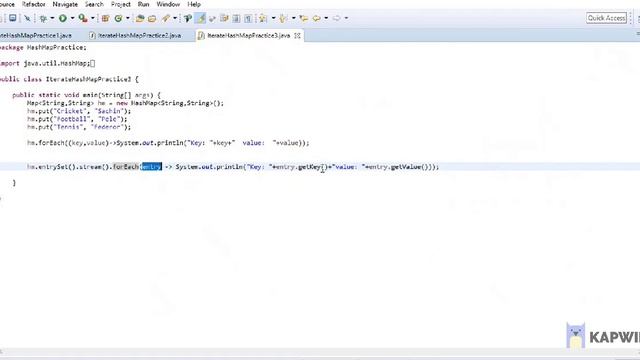Close the IterateHashMapPractice3.java tab
The width and height of the screenshot is (640, 360).
pos(298,36)
